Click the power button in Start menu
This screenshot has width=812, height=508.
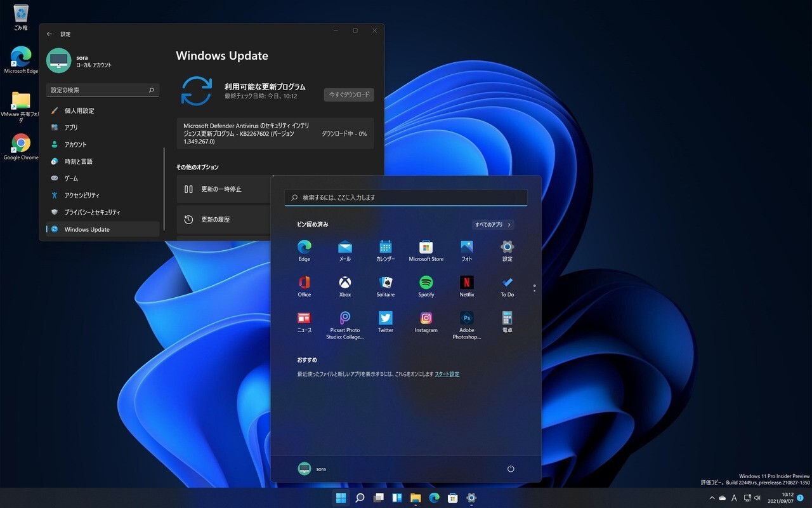(511, 469)
